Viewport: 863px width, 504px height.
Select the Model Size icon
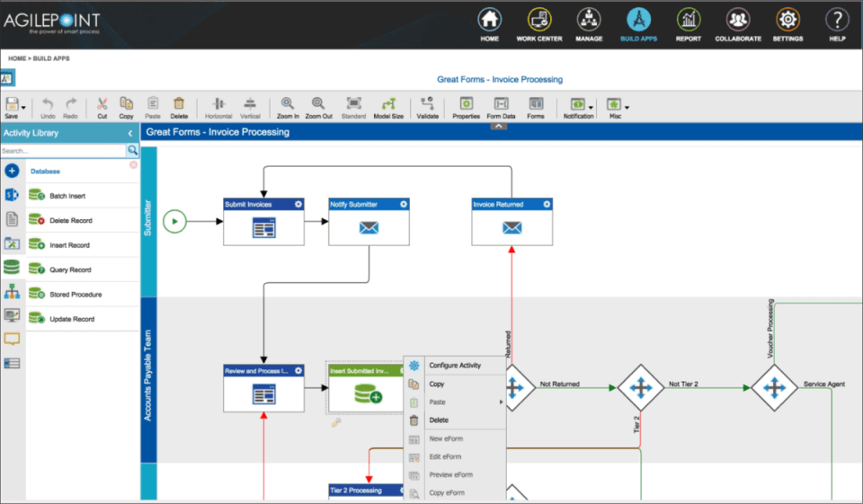point(388,103)
